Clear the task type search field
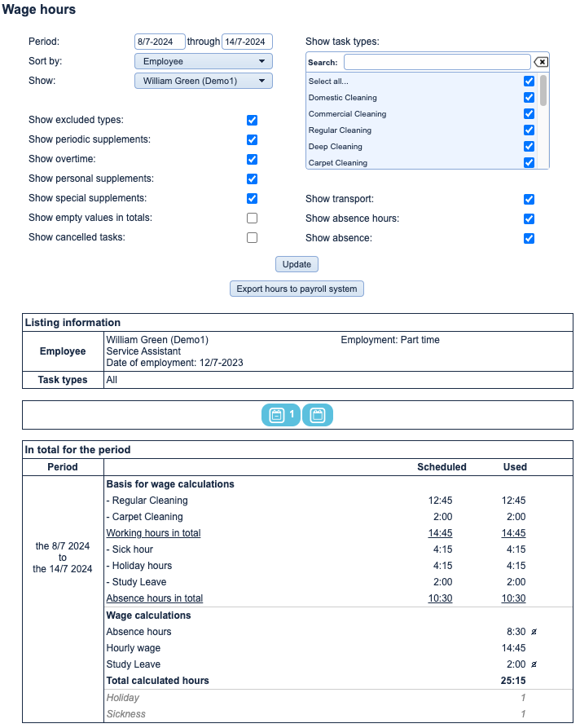 [x=541, y=62]
